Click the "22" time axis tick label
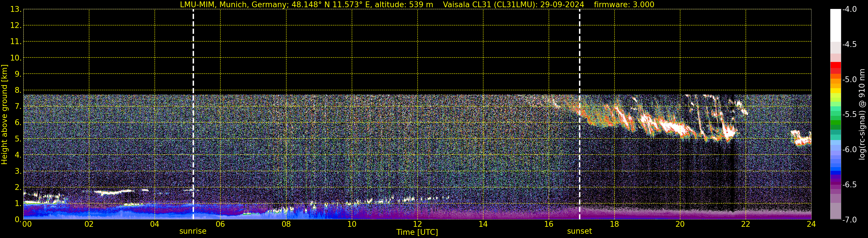The width and height of the screenshot is (868, 238). click(746, 224)
